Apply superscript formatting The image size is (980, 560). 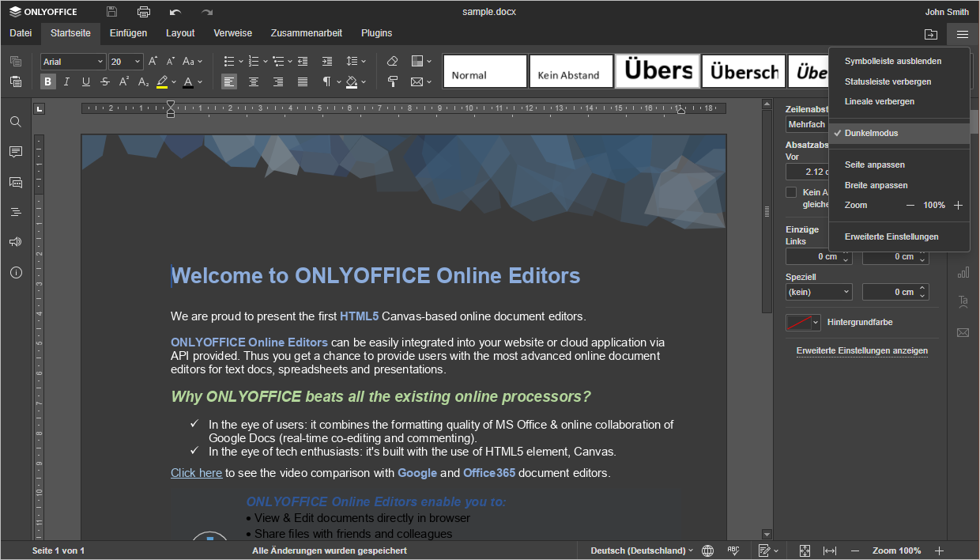(x=124, y=81)
